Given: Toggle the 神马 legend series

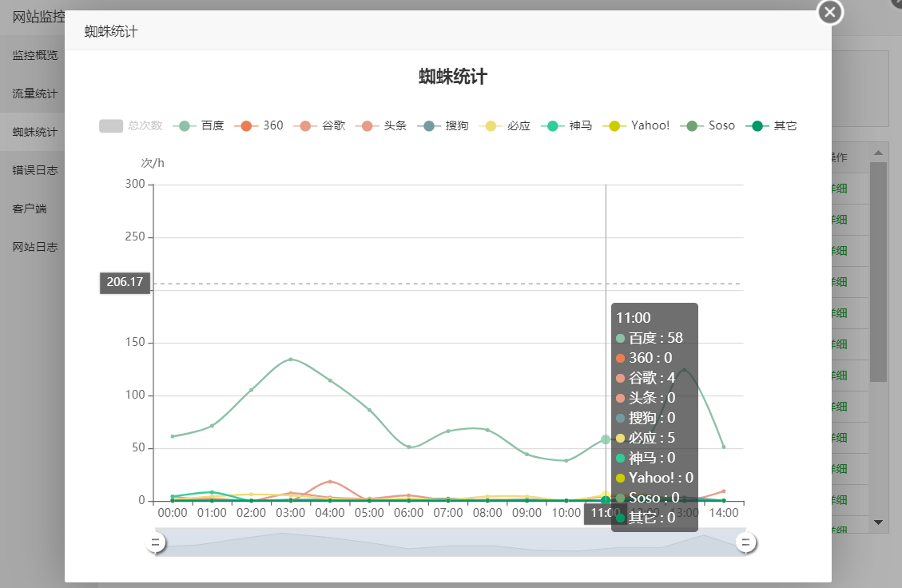Looking at the screenshot, I should coord(566,125).
